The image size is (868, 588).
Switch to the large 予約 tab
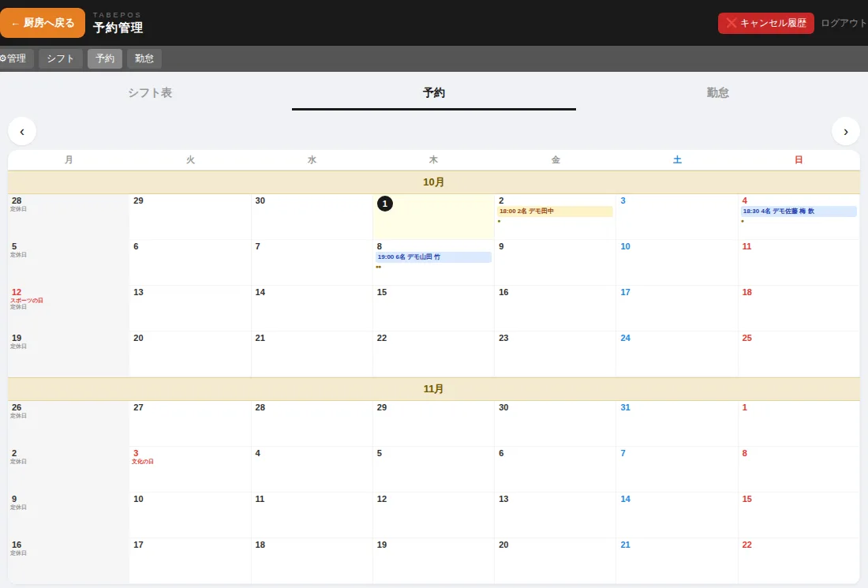(434, 92)
